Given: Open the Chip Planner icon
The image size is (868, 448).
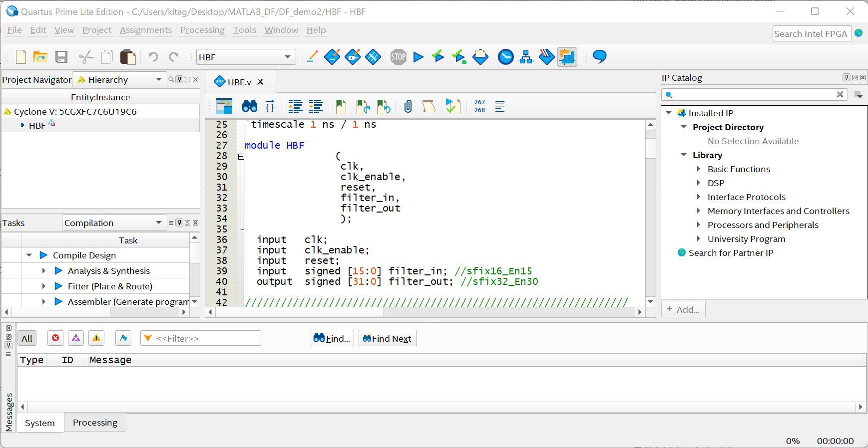Looking at the screenshot, I should tap(567, 57).
